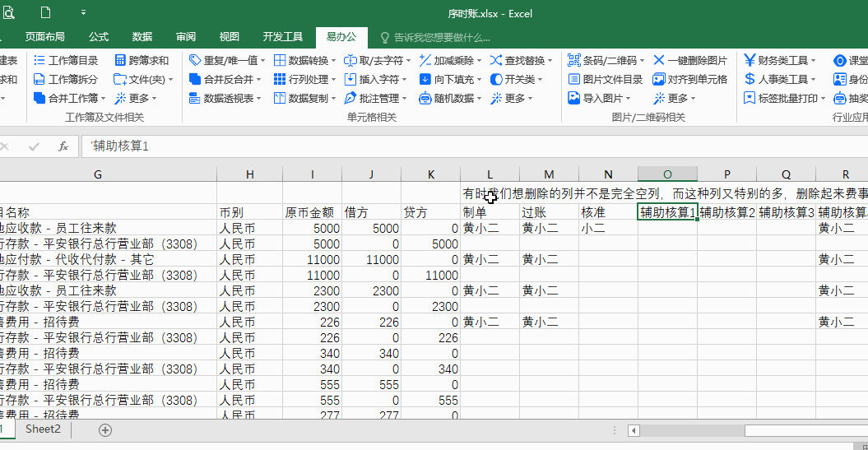The width and height of the screenshot is (868, 450).
Task: Click 合并反合并 tool
Action: pyautogui.click(x=225, y=79)
